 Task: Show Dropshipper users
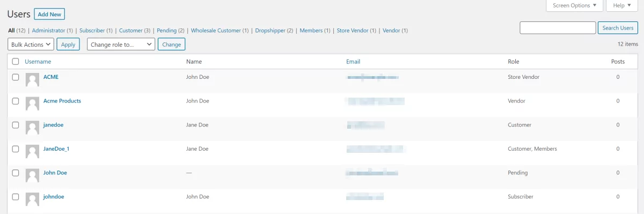[x=270, y=31]
